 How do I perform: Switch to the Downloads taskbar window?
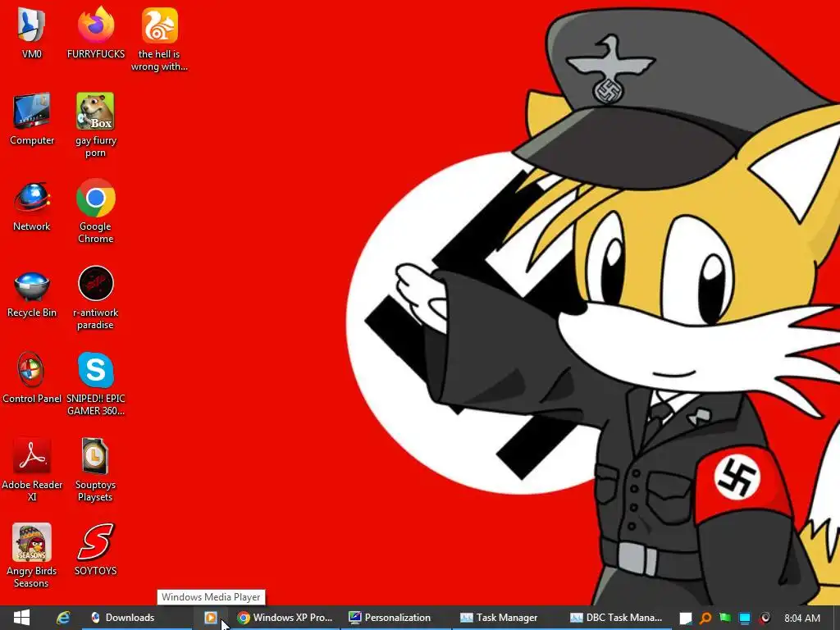tap(137, 618)
